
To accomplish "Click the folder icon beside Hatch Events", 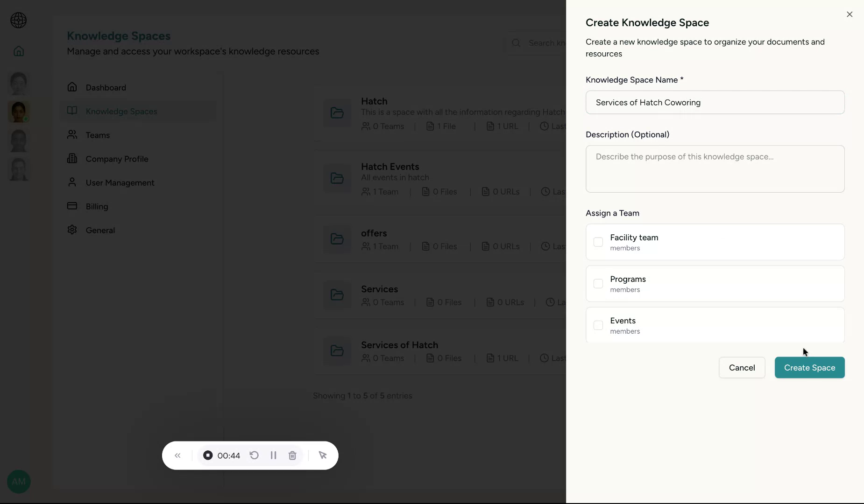I will 338,178.
